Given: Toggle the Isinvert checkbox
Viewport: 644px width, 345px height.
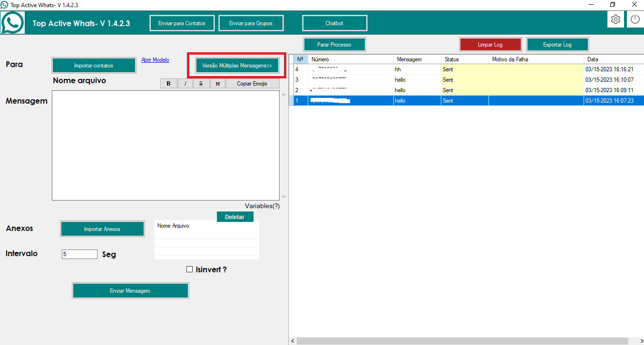Looking at the screenshot, I should tap(190, 269).
